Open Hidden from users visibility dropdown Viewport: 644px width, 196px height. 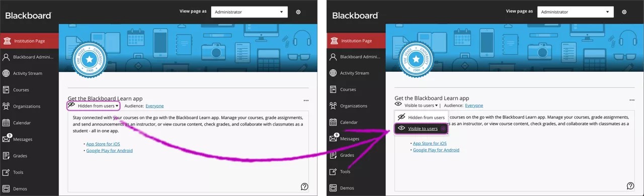(x=94, y=106)
